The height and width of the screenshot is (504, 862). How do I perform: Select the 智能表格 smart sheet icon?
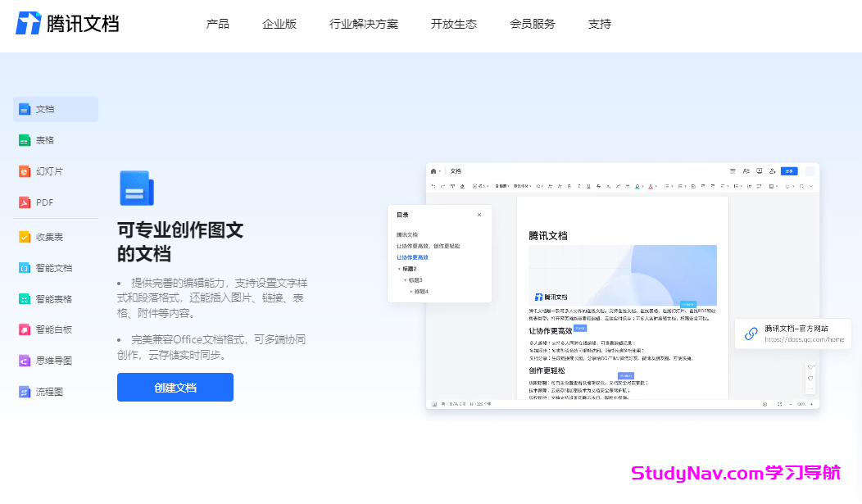(x=25, y=299)
